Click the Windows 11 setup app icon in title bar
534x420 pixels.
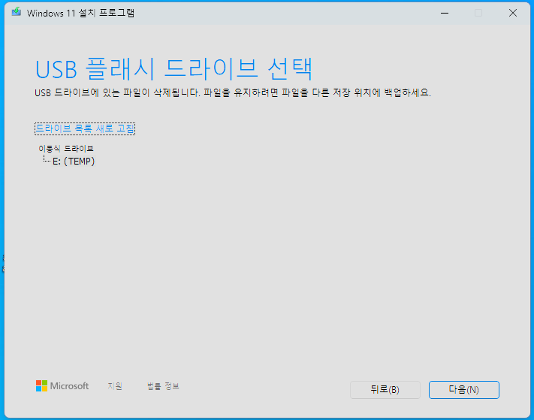(16, 13)
